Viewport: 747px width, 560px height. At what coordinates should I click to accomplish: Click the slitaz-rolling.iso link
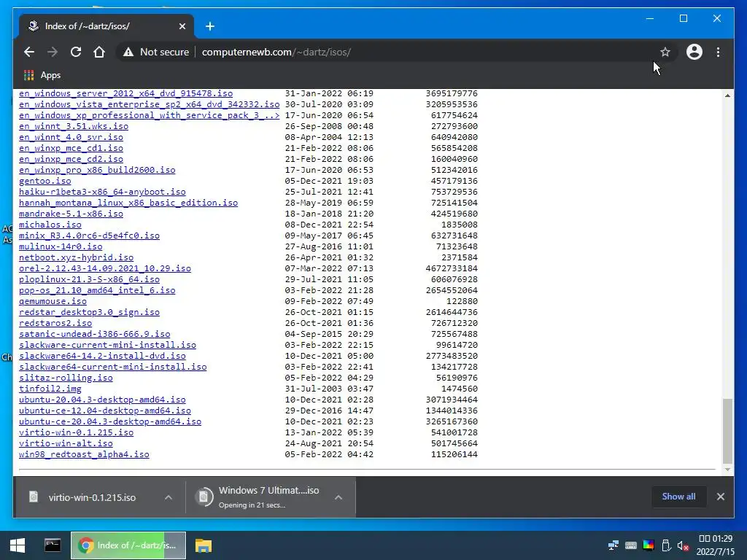(x=66, y=378)
